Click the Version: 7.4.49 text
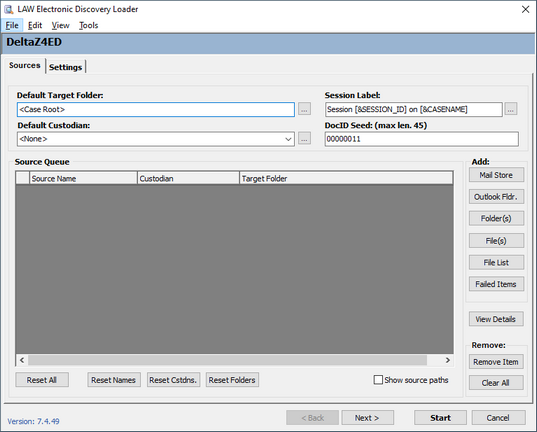The image size is (537, 432). (33, 421)
